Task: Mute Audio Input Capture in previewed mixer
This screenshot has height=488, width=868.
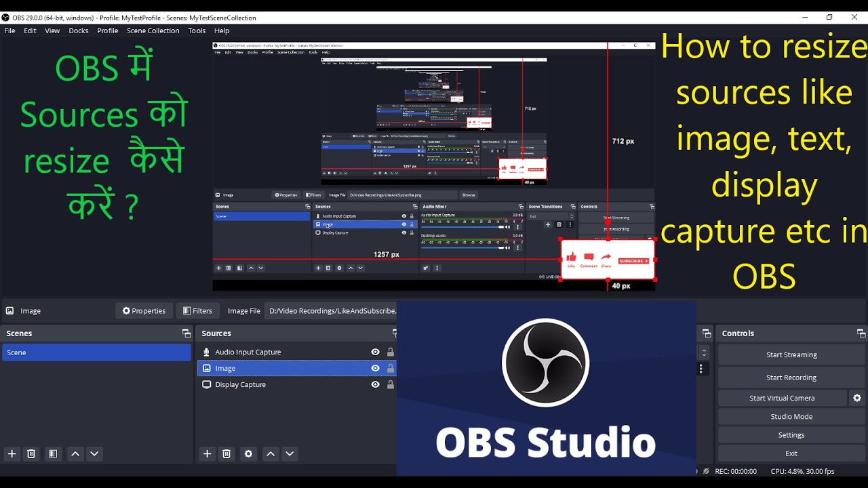Action: pos(507,227)
